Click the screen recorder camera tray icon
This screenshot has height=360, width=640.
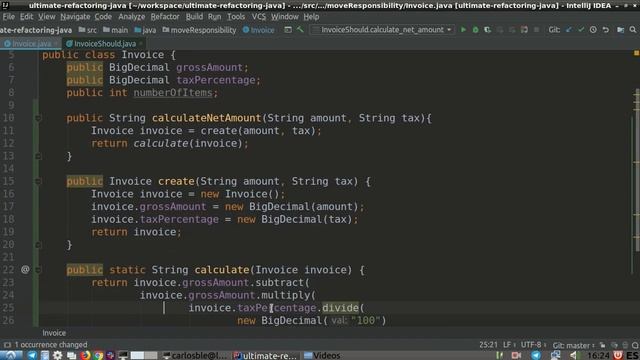coord(516,355)
